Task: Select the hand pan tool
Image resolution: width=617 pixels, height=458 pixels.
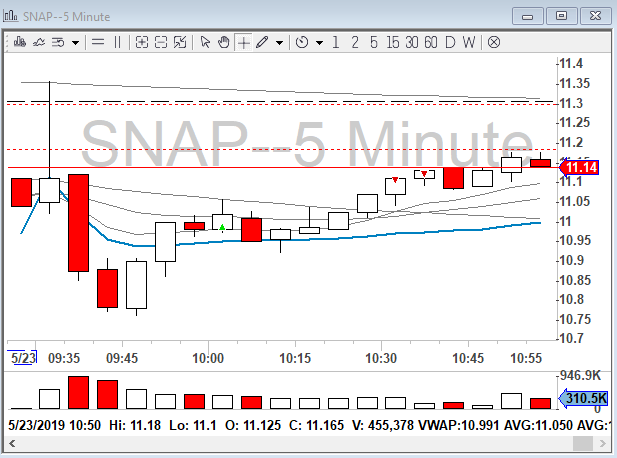Action: [x=224, y=42]
